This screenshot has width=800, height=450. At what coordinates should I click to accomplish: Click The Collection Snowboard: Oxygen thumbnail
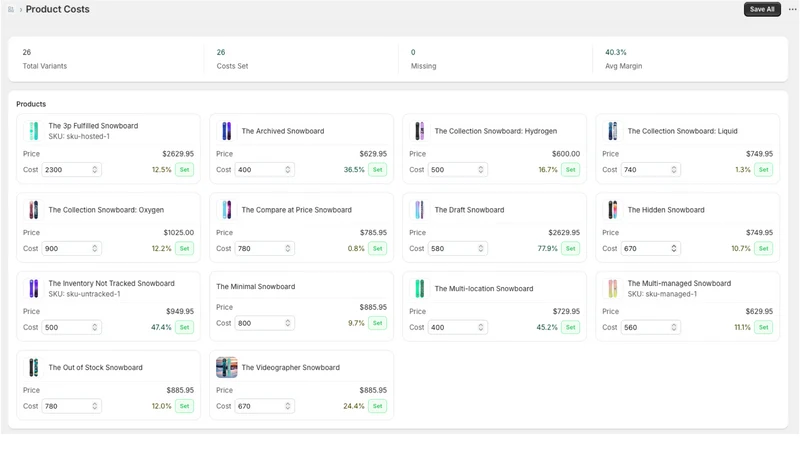coord(34,210)
